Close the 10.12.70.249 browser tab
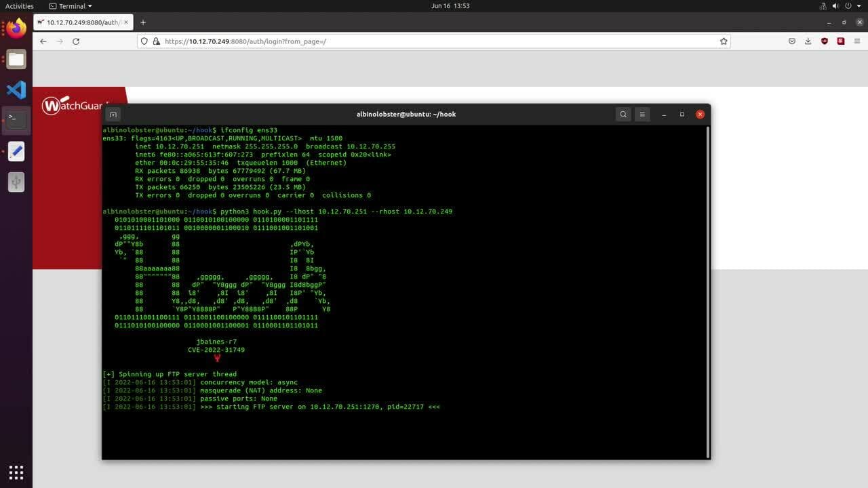 (126, 22)
